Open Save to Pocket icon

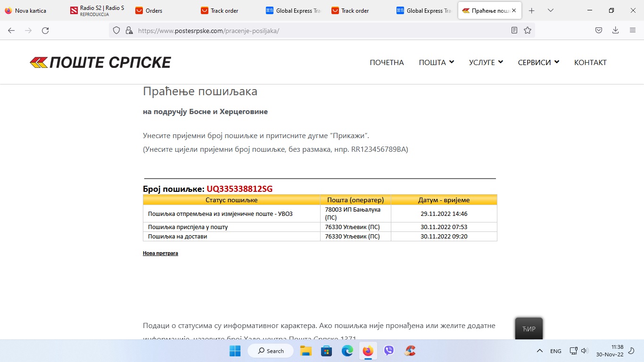point(598,30)
